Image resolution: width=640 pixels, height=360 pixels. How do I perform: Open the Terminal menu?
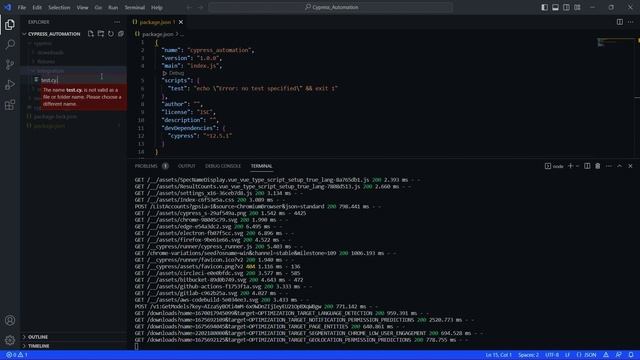click(135, 7)
